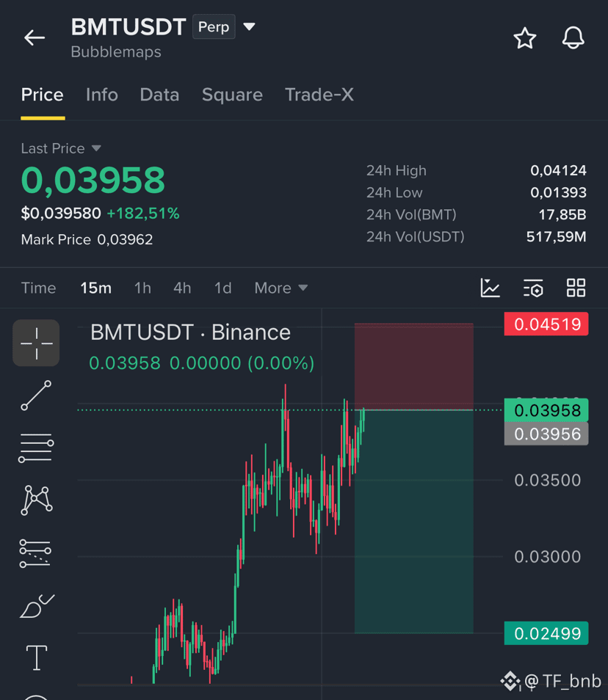Viewport: 608px width, 700px height.
Task: Select the long/short position forecasting tool
Action: 35,553
